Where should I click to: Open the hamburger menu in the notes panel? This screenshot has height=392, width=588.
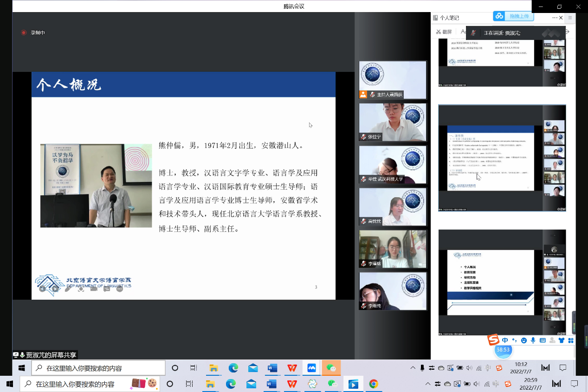pyautogui.click(x=570, y=18)
